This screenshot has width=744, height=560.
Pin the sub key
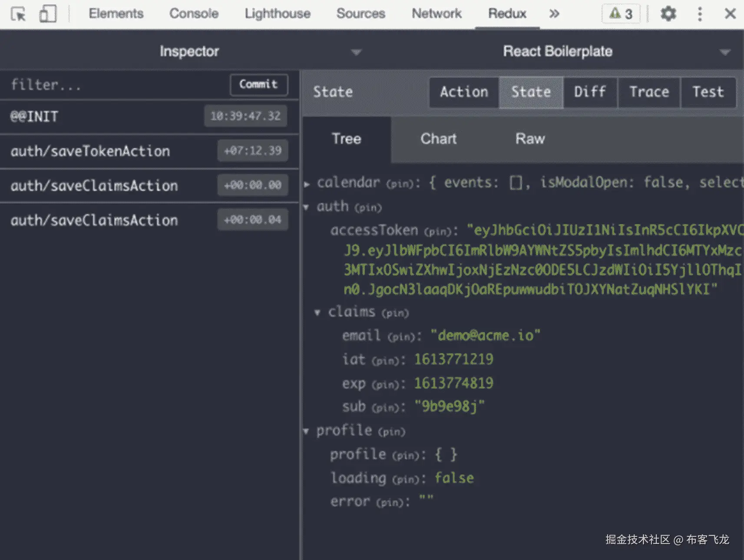coord(385,408)
